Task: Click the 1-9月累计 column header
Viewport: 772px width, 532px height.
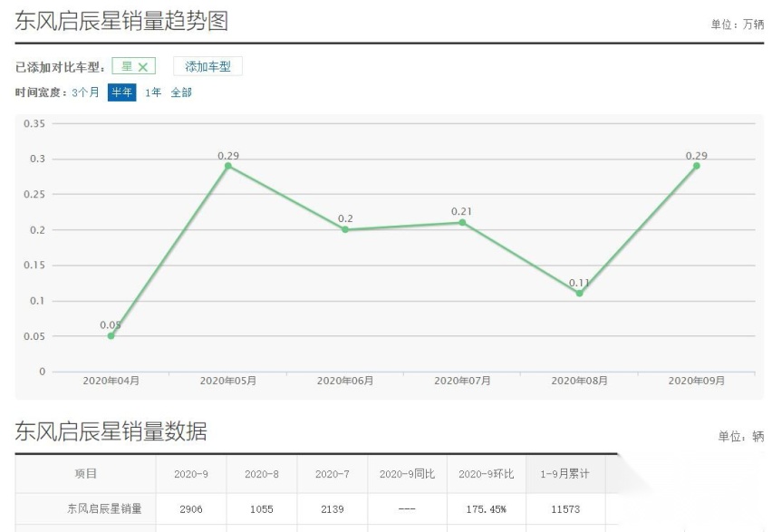Action: [x=565, y=474]
